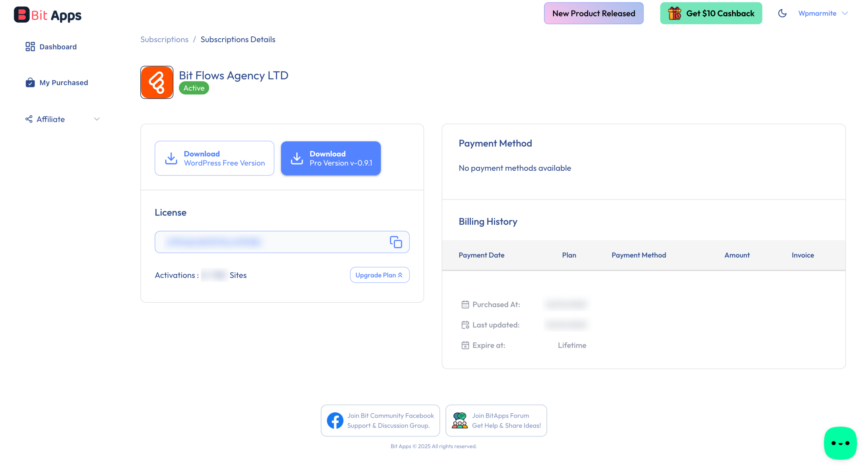Join Bit Community Facebook group
868x471 pixels.
pos(380,420)
